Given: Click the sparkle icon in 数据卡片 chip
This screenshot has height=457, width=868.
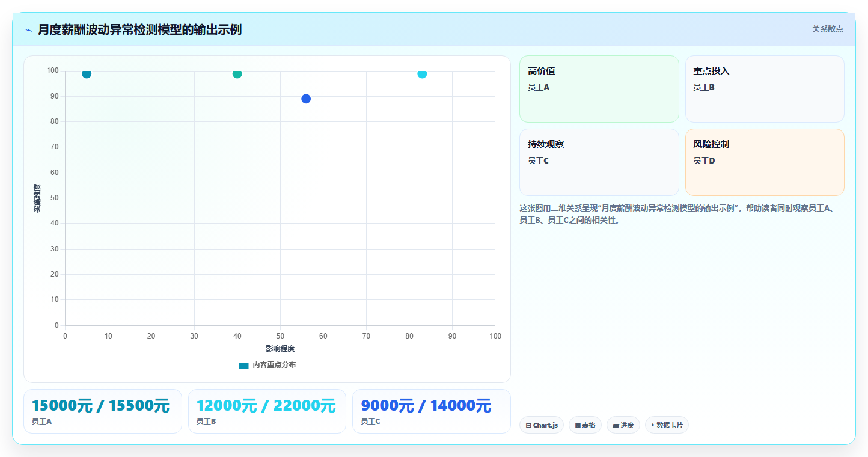Looking at the screenshot, I should pos(653,425).
